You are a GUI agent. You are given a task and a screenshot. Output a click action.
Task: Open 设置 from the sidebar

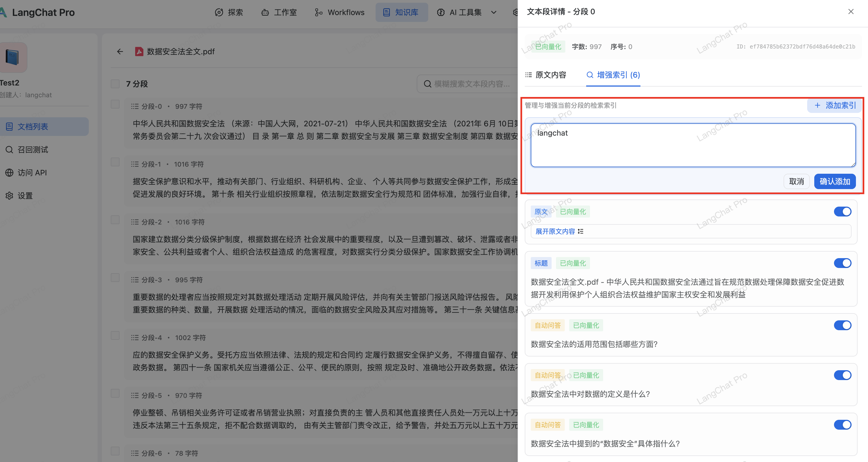tap(25, 196)
